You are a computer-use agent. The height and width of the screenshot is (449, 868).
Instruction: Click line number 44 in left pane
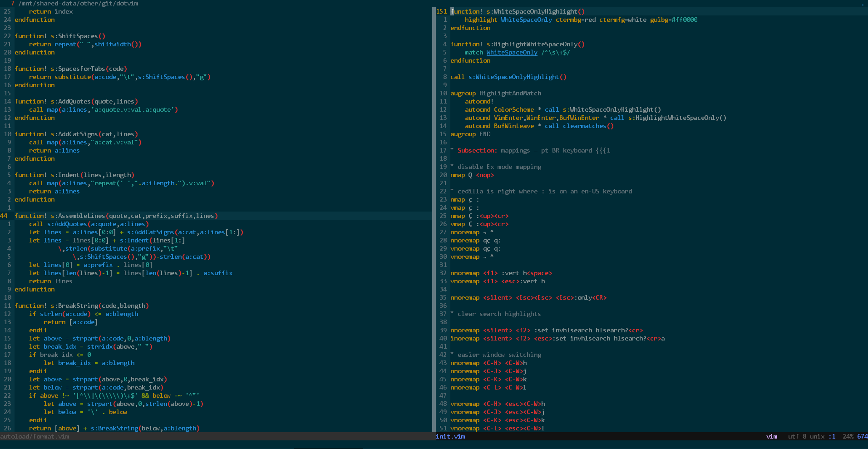[4, 216]
